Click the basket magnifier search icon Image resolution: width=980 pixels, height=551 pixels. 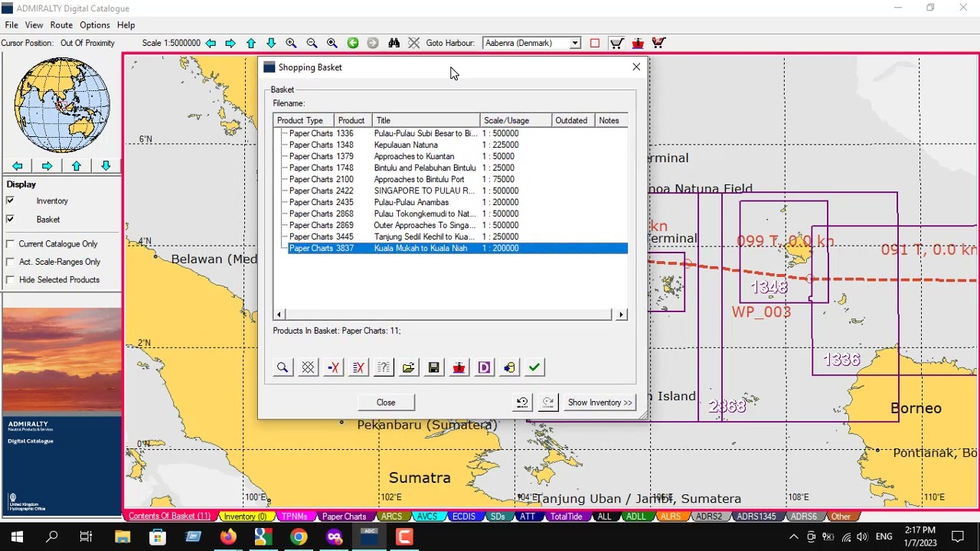coord(283,368)
